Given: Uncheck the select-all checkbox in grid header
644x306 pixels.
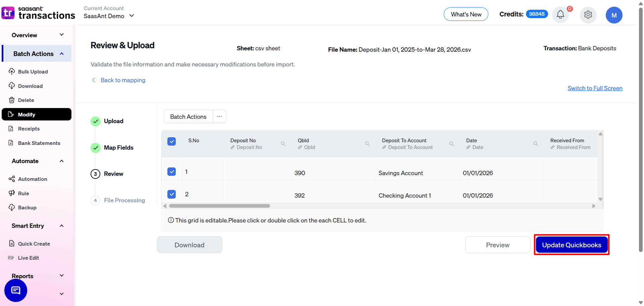Looking at the screenshot, I should pos(171,141).
